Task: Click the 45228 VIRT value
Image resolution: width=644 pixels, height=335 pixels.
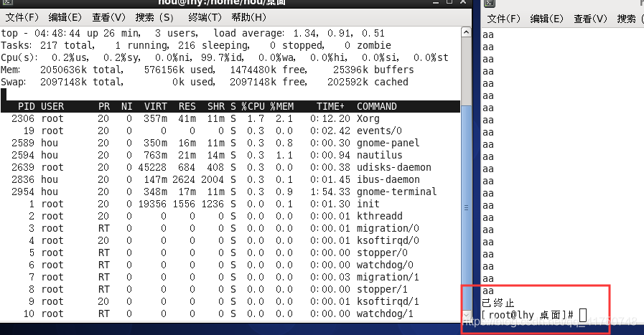Action: pyautogui.click(x=152, y=168)
